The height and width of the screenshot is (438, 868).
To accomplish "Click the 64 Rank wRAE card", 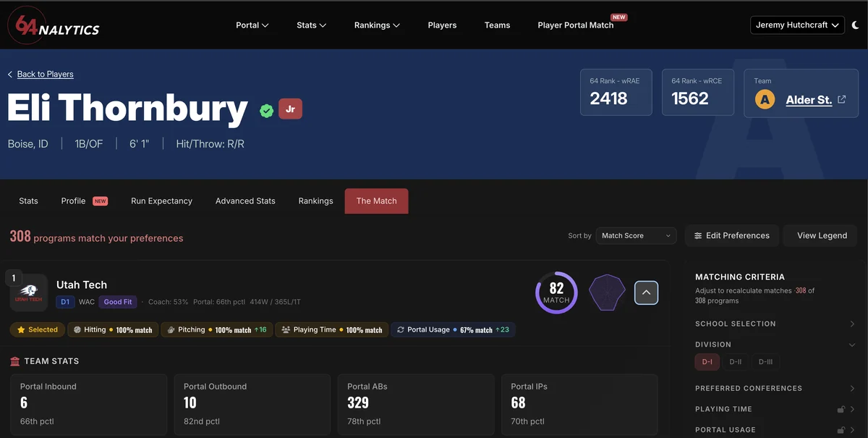I will tap(616, 92).
